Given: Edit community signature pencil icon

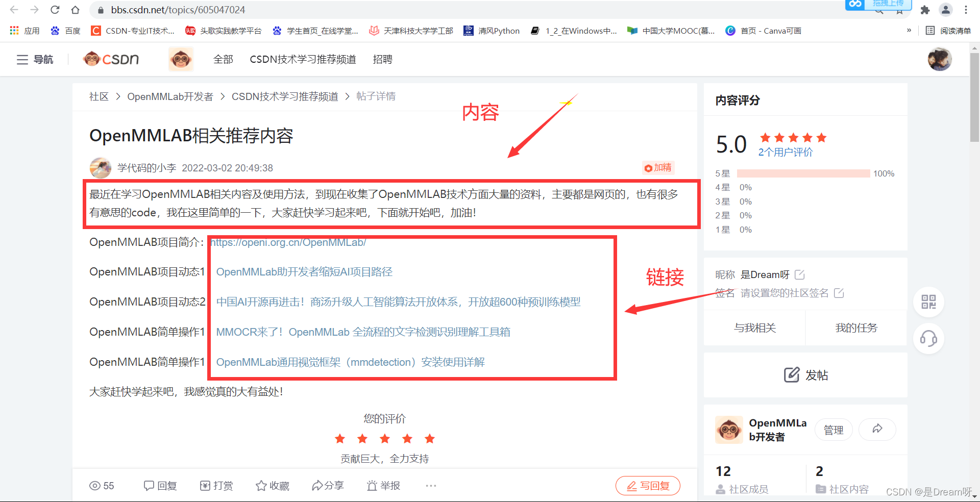Looking at the screenshot, I should pos(839,293).
